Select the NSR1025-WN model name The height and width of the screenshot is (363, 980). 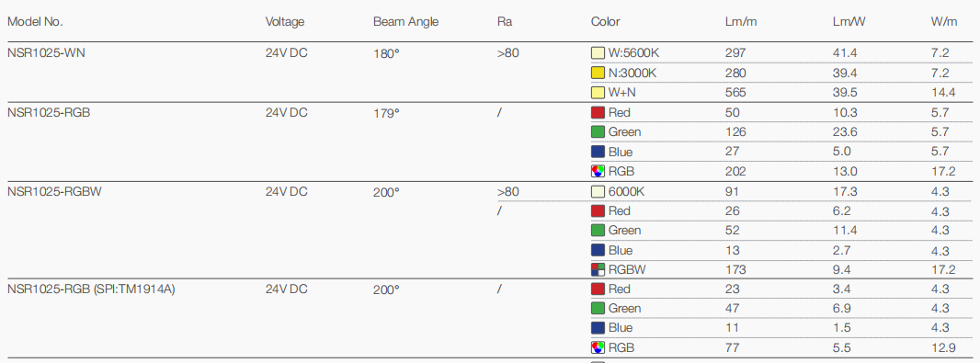[x=46, y=53]
